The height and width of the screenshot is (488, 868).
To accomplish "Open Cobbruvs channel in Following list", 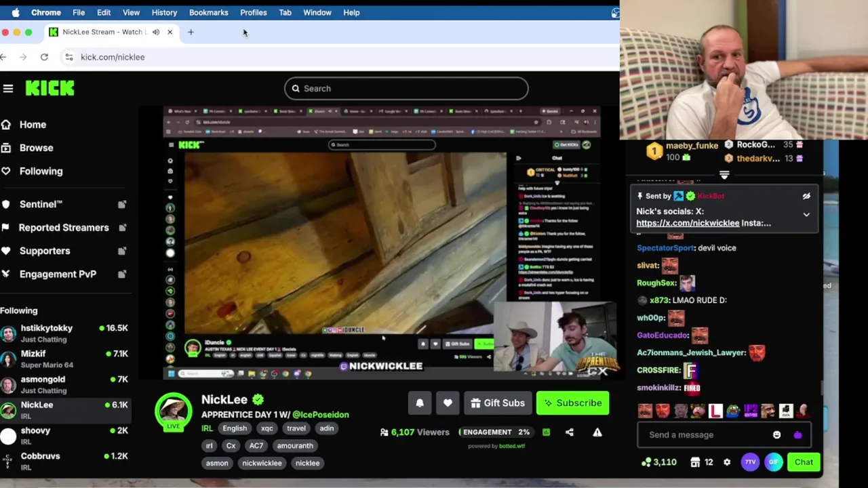I will point(65,462).
